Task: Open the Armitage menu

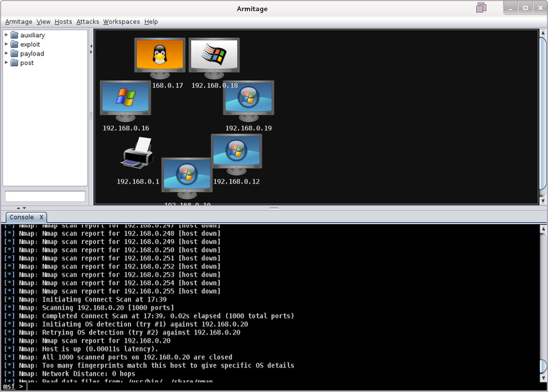Action: coord(18,22)
